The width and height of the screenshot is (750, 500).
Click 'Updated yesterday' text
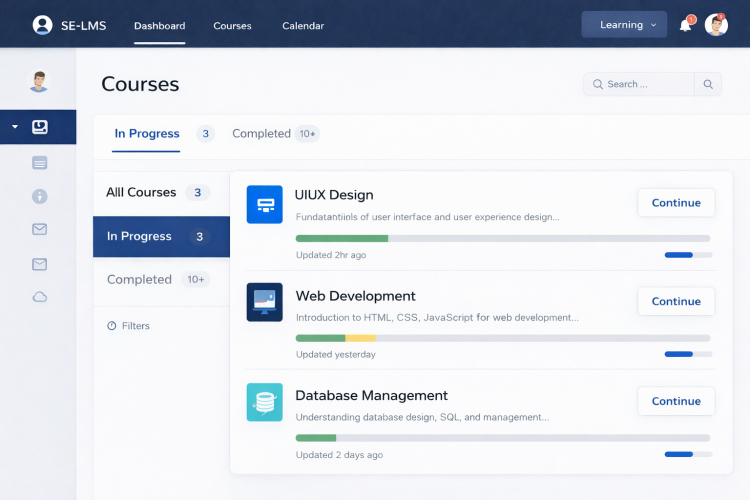point(336,355)
